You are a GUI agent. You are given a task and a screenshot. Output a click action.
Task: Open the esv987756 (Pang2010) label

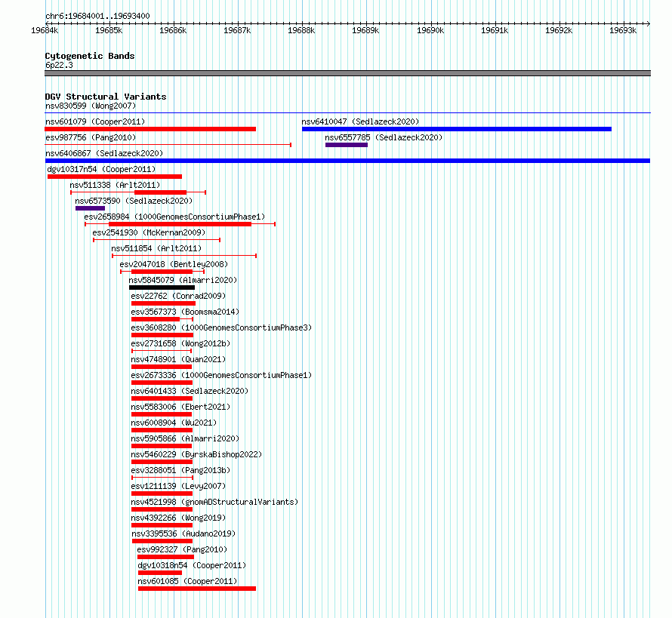point(91,137)
